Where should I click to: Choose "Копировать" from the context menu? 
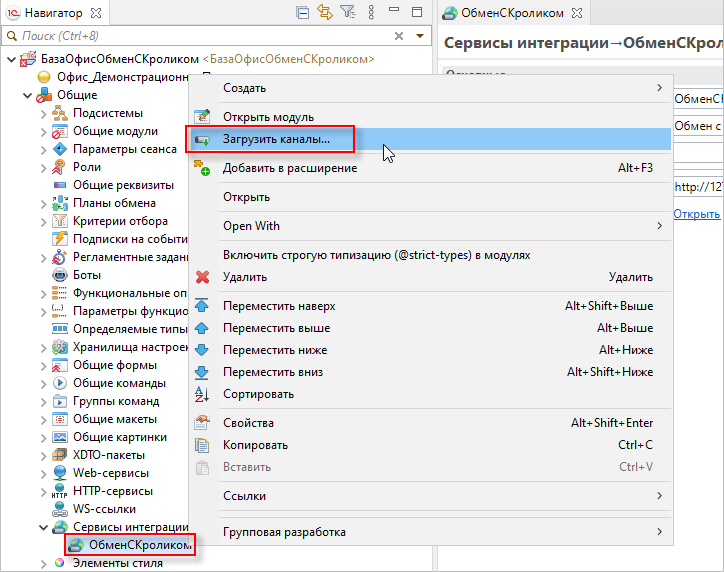tap(255, 445)
